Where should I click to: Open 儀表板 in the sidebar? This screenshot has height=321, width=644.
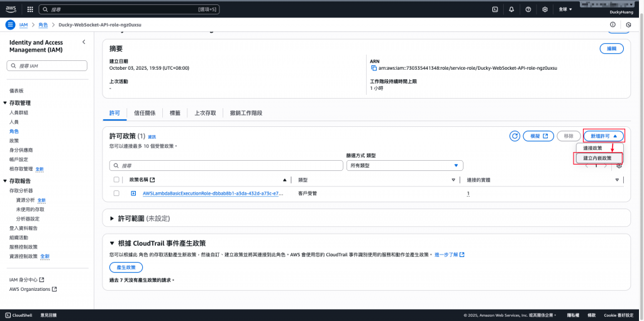click(x=16, y=90)
